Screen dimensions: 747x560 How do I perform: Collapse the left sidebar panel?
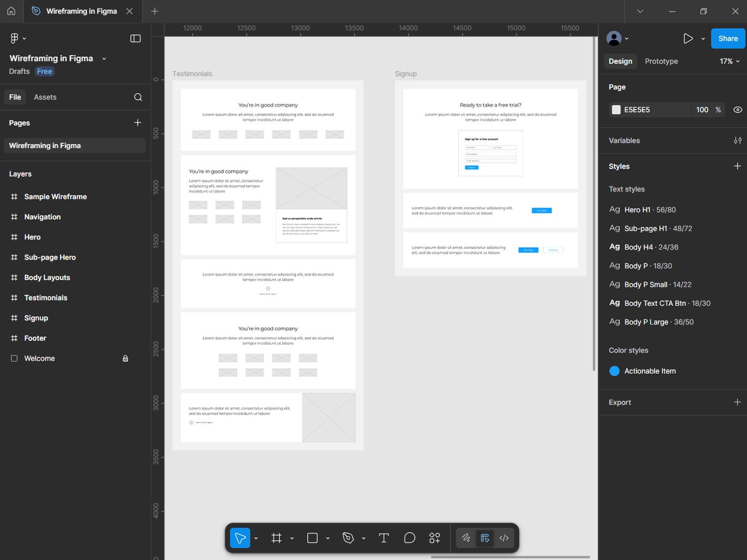pos(135,38)
